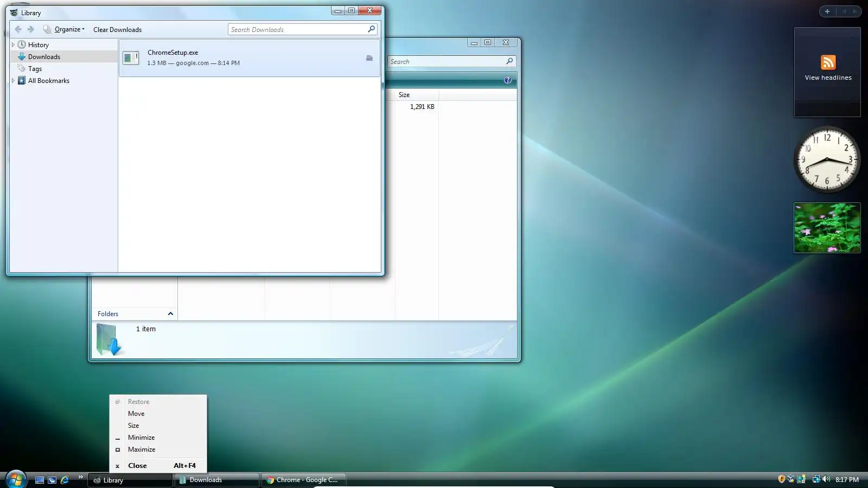Viewport: 868px width, 488px height.
Task: Click the magnifier icon in Search Downloads
Action: [x=372, y=29]
